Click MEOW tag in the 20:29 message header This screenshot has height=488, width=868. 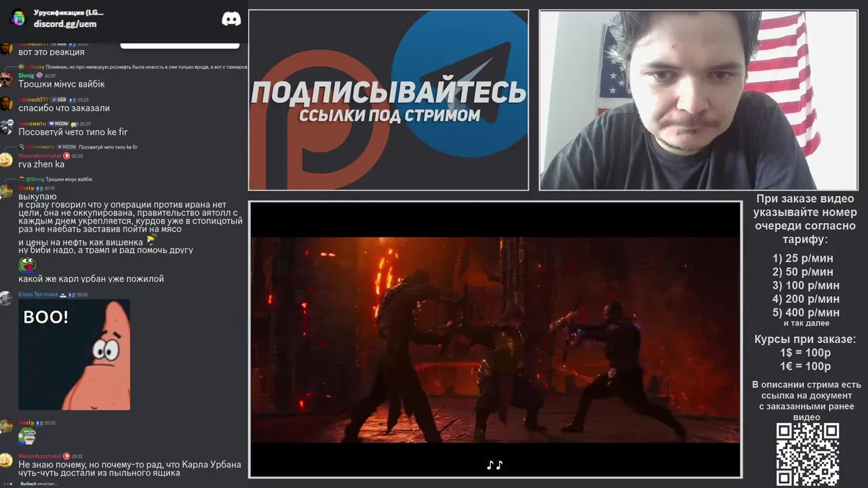[60, 124]
